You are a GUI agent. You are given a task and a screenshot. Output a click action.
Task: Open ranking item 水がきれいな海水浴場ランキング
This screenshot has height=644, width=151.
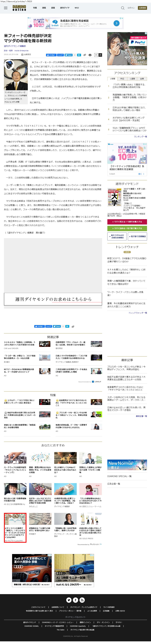pyautogui.click(x=128, y=119)
